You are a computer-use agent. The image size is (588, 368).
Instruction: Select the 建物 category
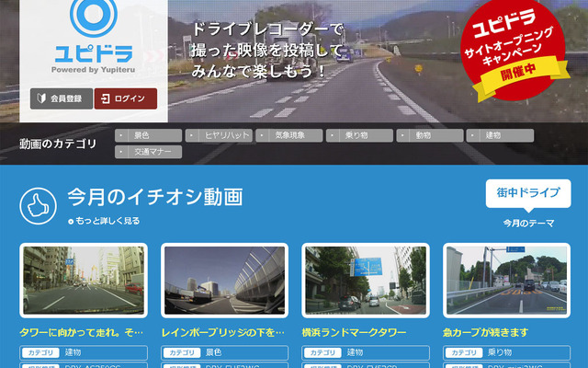(500, 135)
